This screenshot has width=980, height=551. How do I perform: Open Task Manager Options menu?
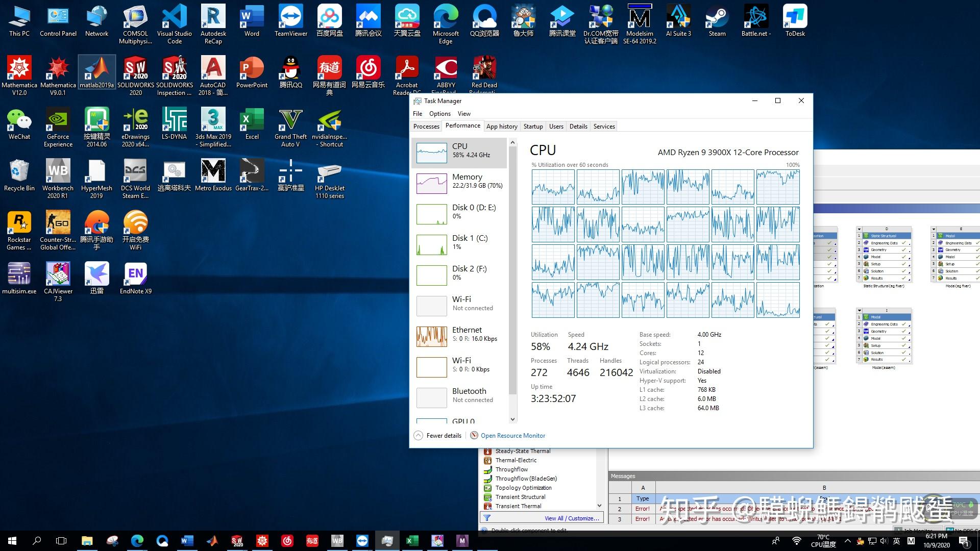click(439, 114)
